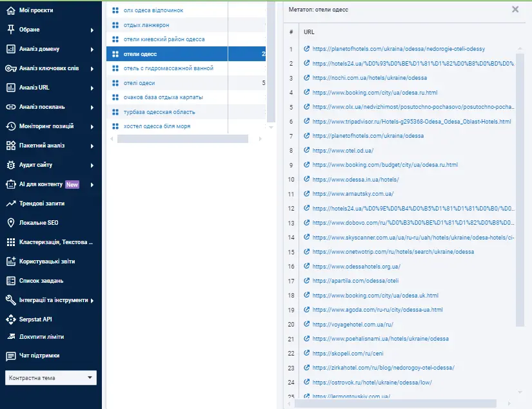Expand the Аналіз домену submenu arrow

(x=92, y=50)
